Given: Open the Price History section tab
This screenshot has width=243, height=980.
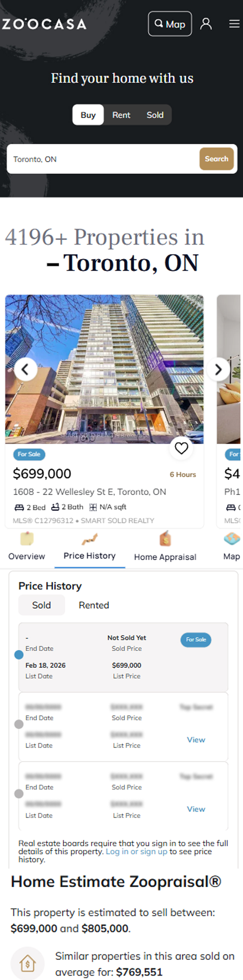Looking at the screenshot, I should pos(89,556).
